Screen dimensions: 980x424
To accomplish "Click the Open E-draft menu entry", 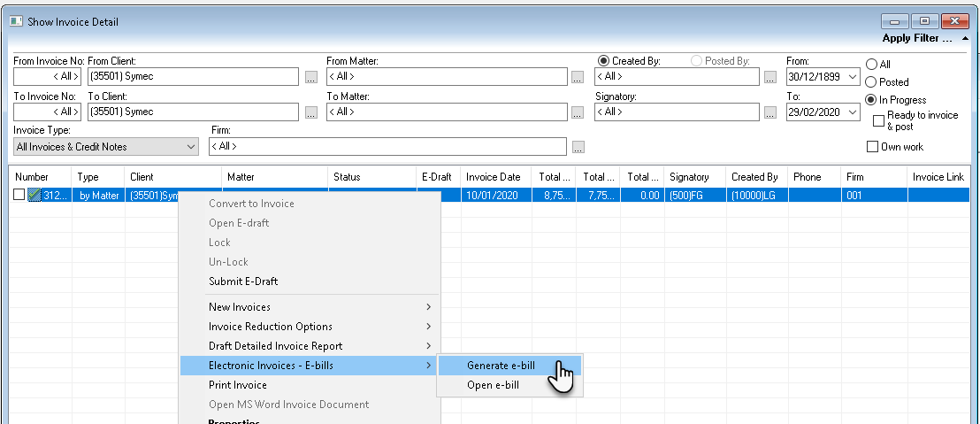I will [x=310, y=223].
